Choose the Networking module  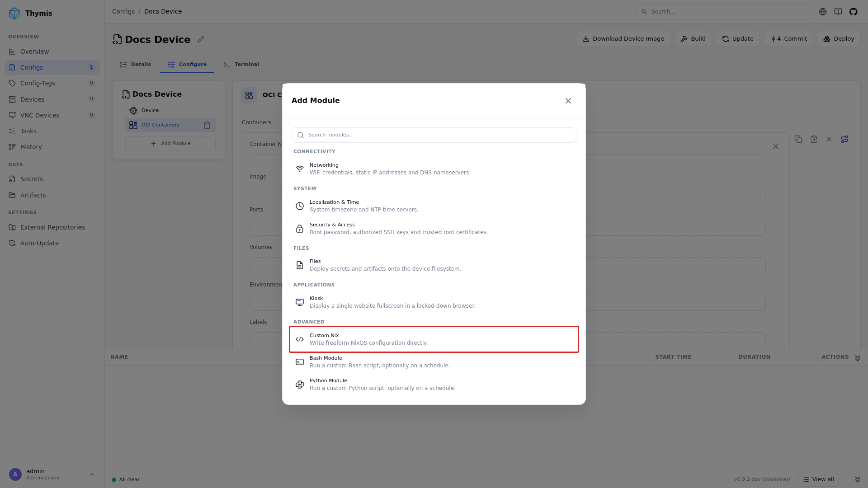[x=434, y=169]
